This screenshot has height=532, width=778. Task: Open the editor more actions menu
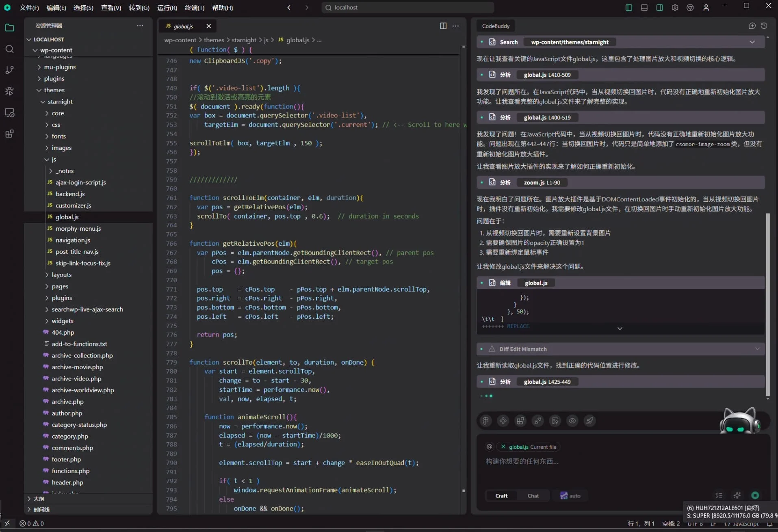click(456, 26)
